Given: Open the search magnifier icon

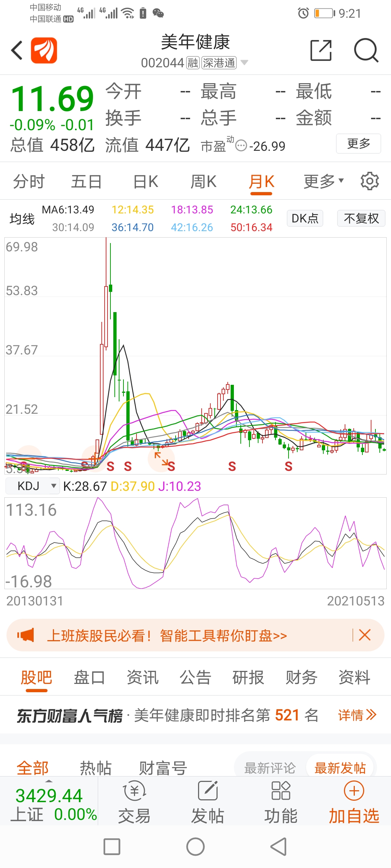Looking at the screenshot, I should click(x=366, y=50).
